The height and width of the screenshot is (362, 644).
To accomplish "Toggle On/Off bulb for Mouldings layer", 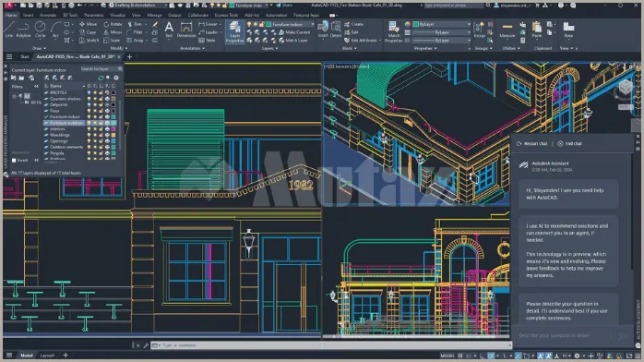I will click(89, 135).
